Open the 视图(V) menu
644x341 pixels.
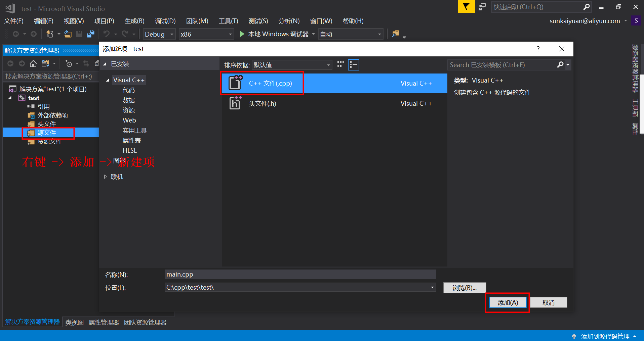click(74, 21)
